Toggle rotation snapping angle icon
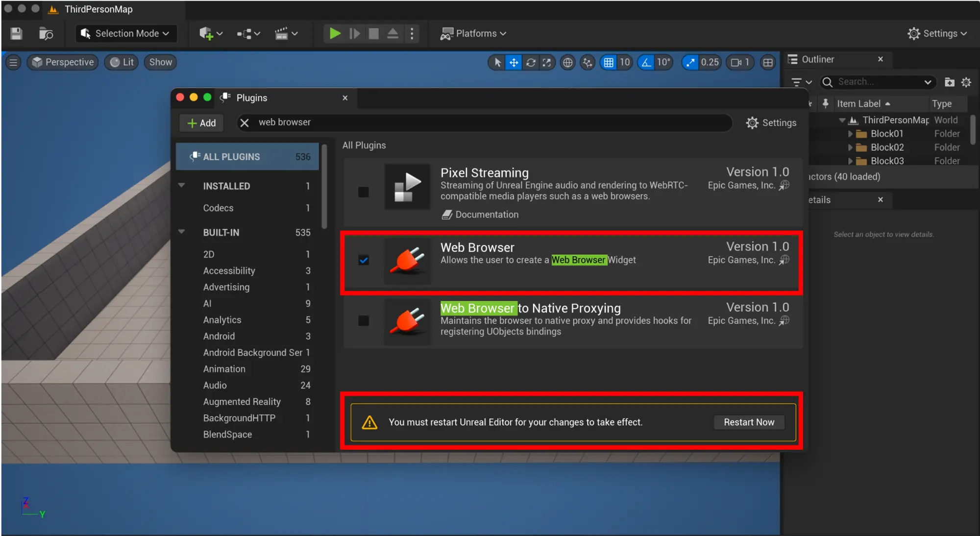This screenshot has width=980, height=536. [x=646, y=62]
